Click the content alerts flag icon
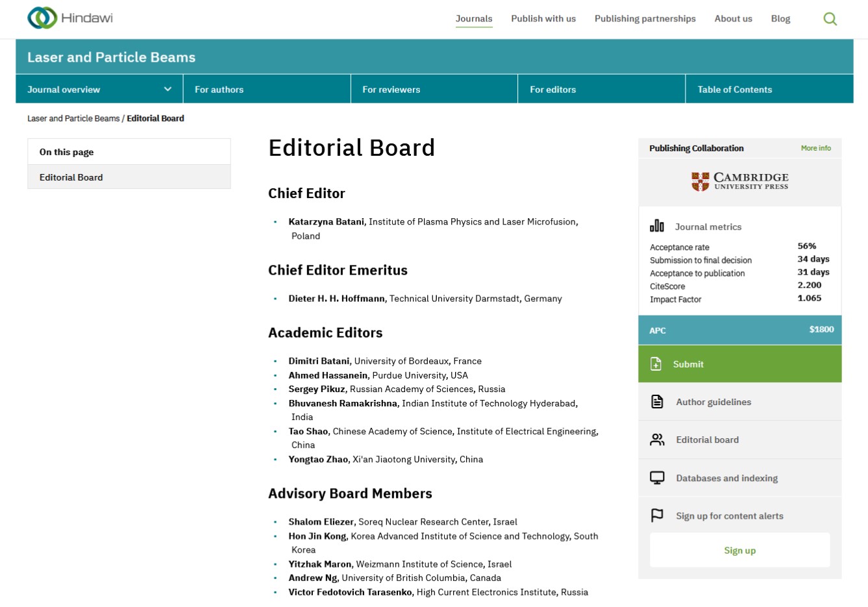This screenshot has height=607, width=868. 657,515
